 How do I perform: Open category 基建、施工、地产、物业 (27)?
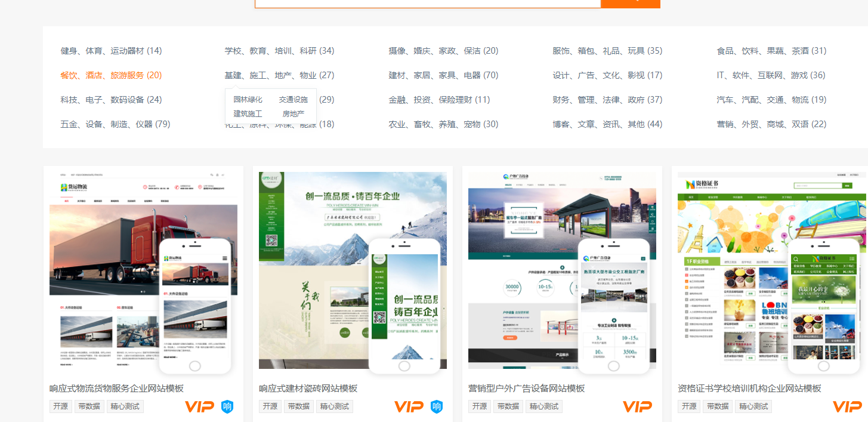[x=279, y=75]
